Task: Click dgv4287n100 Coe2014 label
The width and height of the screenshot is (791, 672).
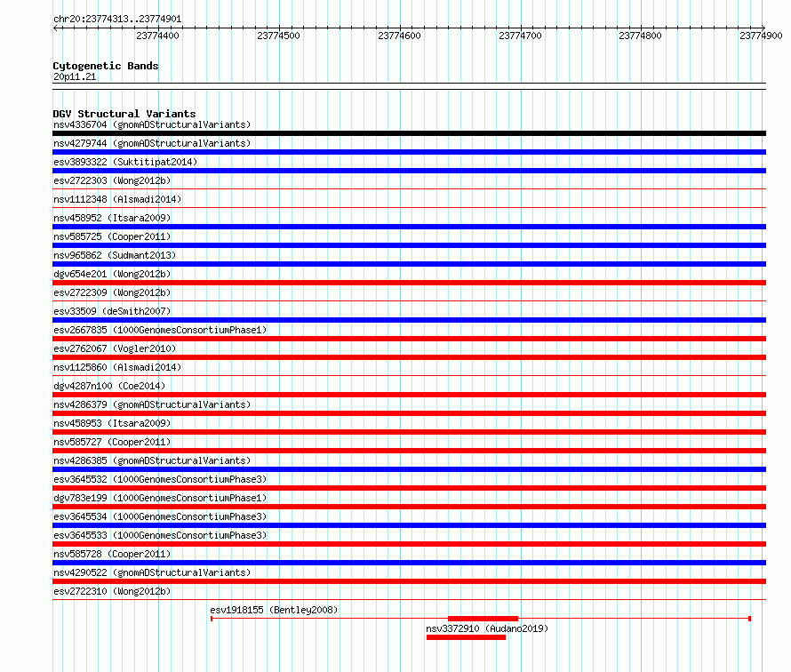Action: click(109, 386)
